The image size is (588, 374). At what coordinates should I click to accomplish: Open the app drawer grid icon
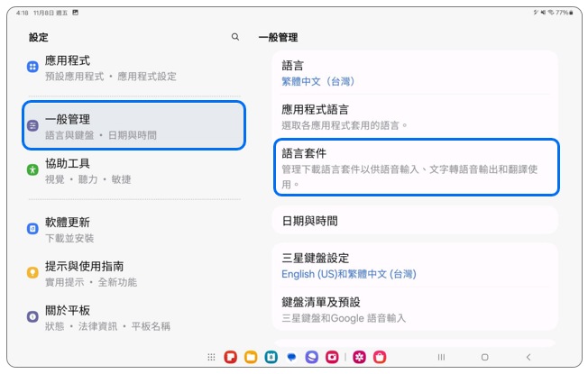click(211, 358)
